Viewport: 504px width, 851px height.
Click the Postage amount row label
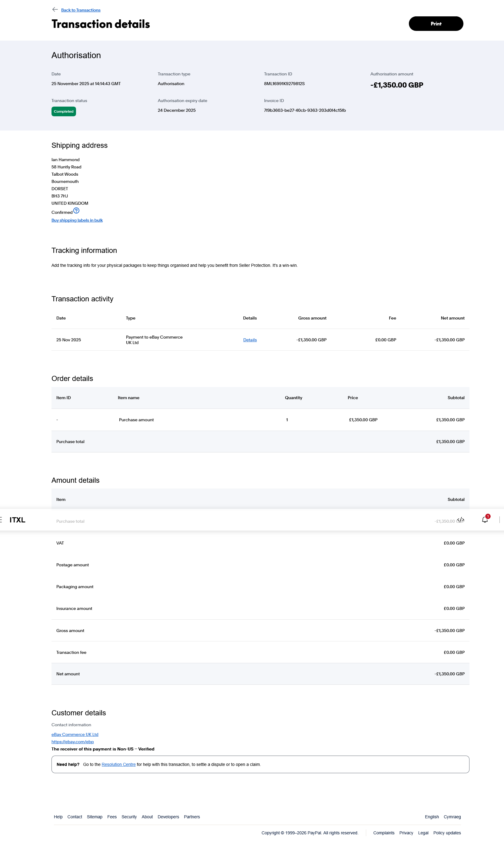73,565
